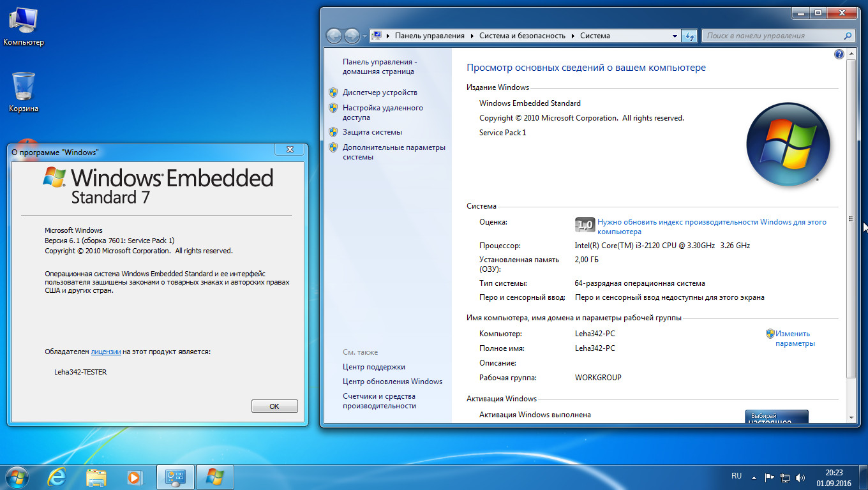Close the О программе Windows dialog
The width and height of the screenshot is (868, 490).
click(290, 149)
